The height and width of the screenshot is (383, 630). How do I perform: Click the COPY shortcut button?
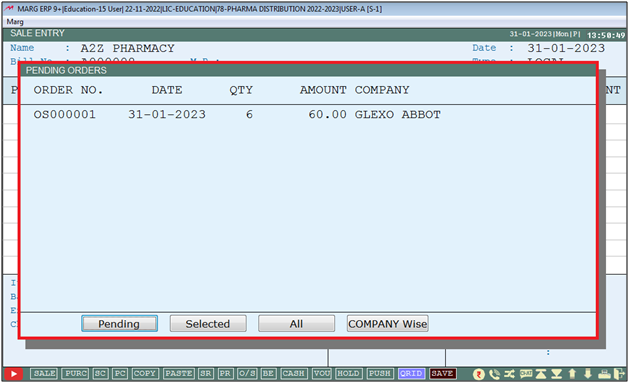(x=145, y=374)
